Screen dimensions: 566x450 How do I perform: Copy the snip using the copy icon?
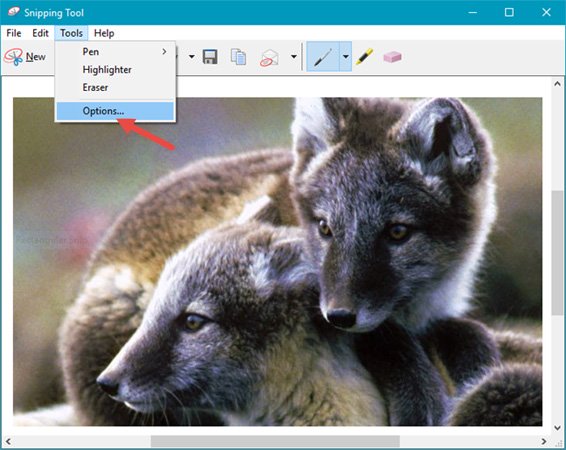(x=238, y=57)
